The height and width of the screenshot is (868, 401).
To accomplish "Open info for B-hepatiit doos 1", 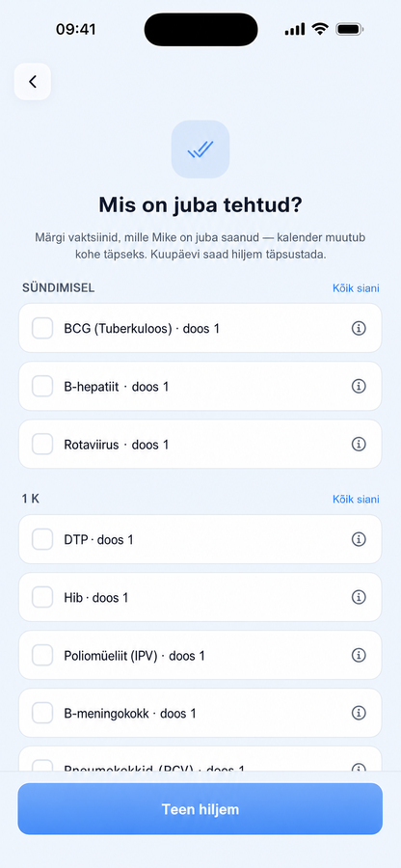I will [359, 386].
